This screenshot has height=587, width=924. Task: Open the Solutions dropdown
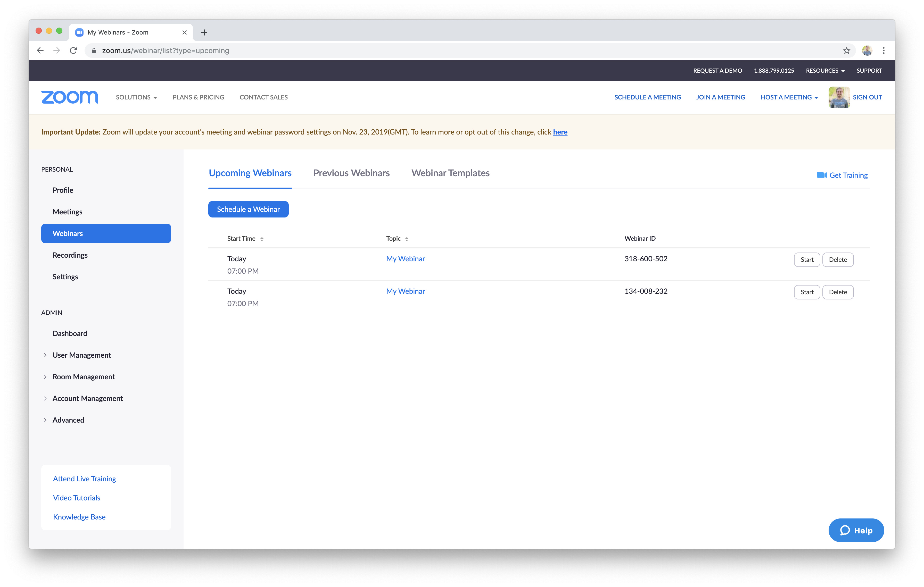click(x=136, y=97)
